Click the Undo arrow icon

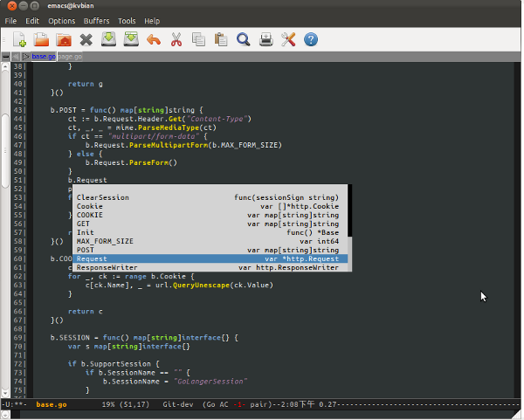[x=154, y=39]
